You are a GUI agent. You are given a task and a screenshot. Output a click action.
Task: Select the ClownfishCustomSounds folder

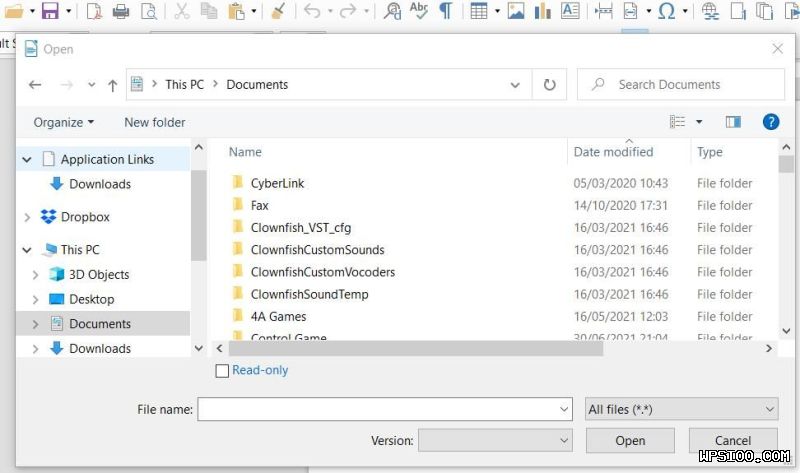(317, 250)
